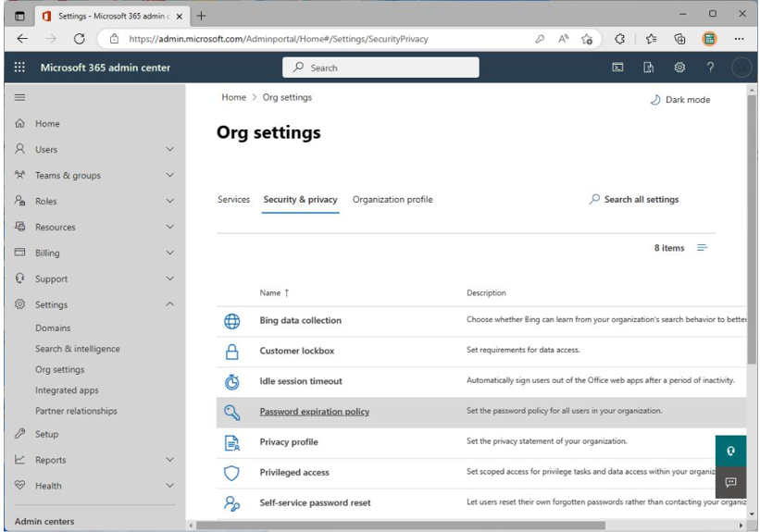760x532 pixels.
Task: Click the browser Extensions puzzle icon
Action: 619,39
